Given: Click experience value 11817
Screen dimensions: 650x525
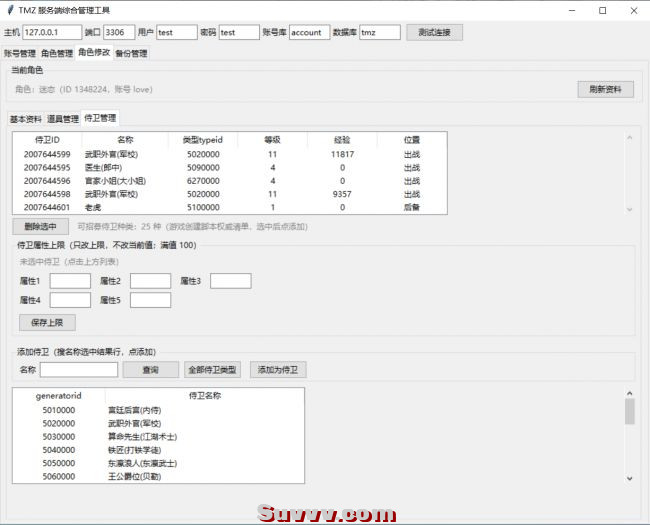Looking at the screenshot, I should (x=342, y=154).
